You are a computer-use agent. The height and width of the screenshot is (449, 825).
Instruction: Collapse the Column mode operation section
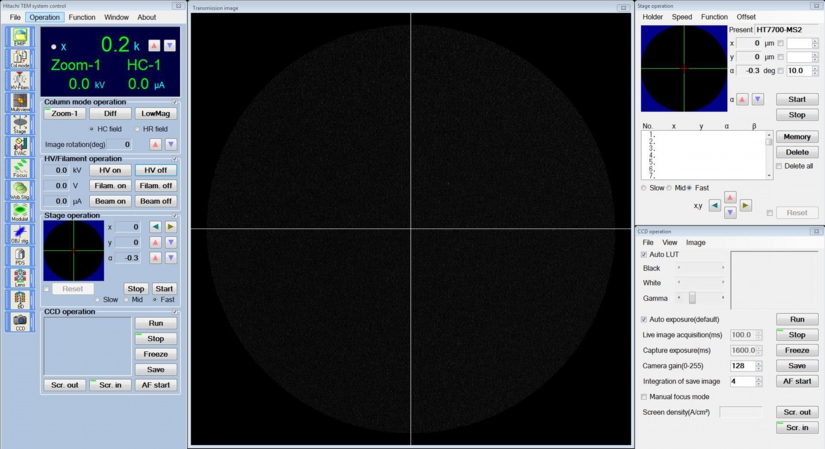tap(175, 102)
